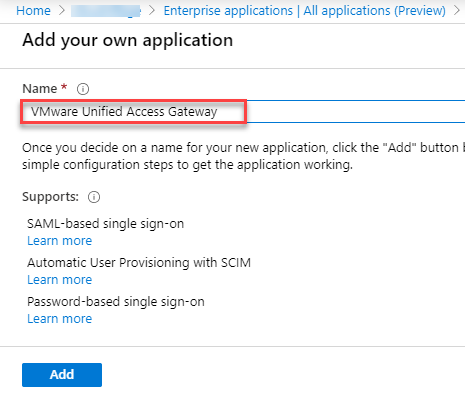Open Learn more under Password-based sign-on
This screenshot has width=465, height=400.
60,319
